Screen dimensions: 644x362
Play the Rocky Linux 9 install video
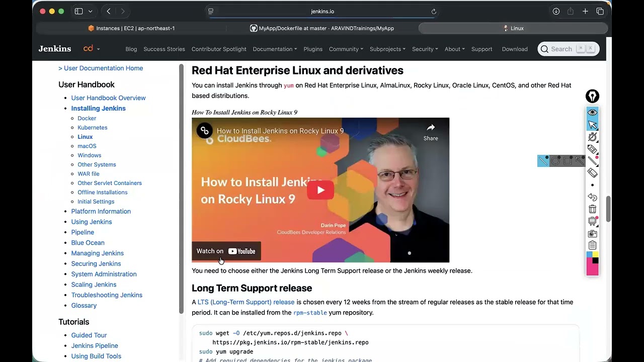pos(320,190)
